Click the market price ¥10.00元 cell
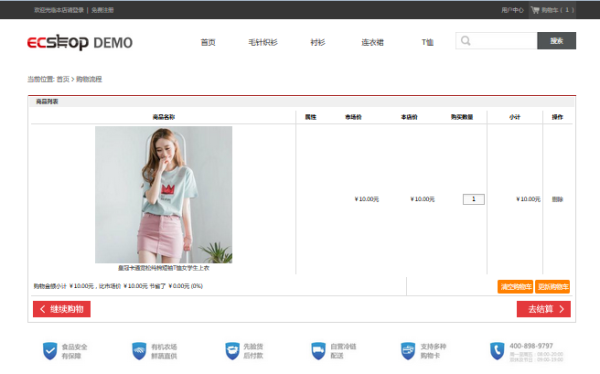The height and width of the screenshot is (374, 600). tap(367, 199)
